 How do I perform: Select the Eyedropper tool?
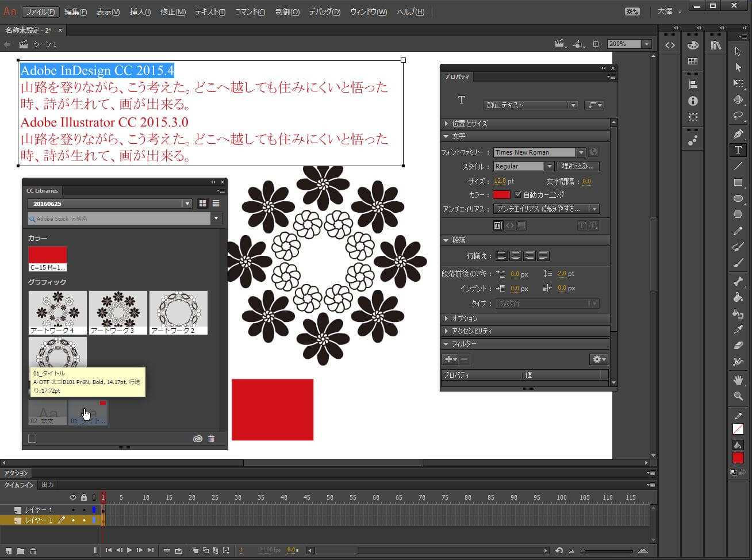(x=738, y=329)
